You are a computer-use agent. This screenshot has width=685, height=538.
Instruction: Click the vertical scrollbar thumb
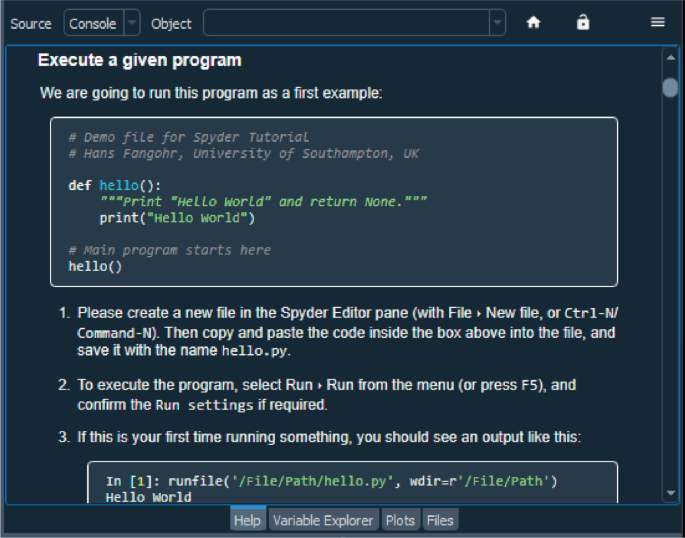coord(670,86)
